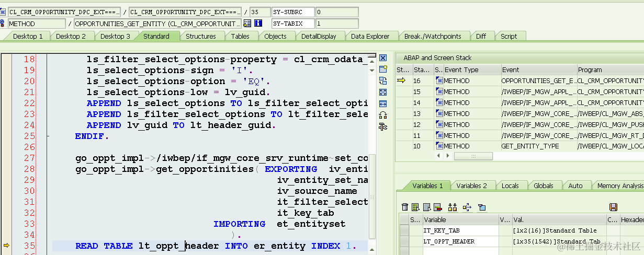644x255 pixels.
Task: Click the SY-TABIX variable name field
Action: pos(293,24)
